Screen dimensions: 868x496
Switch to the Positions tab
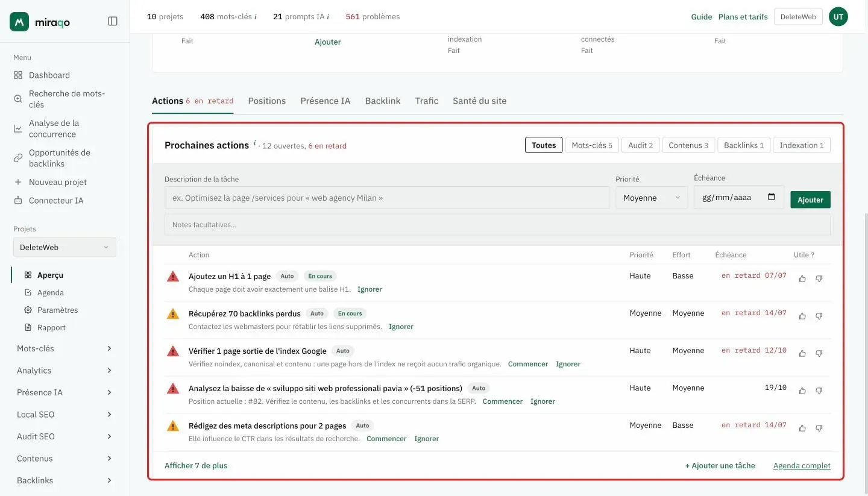point(267,101)
